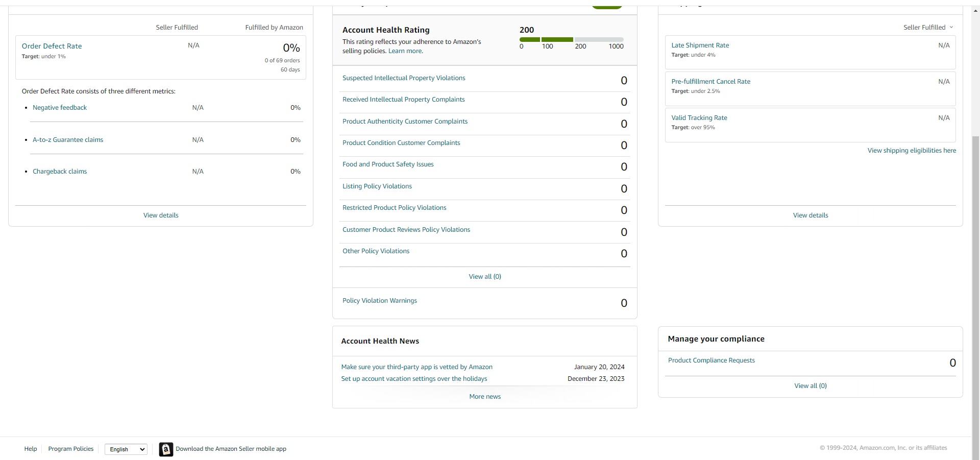The width and height of the screenshot is (980, 460).
Task: Open Negative feedback metric
Action: (60, 108)
